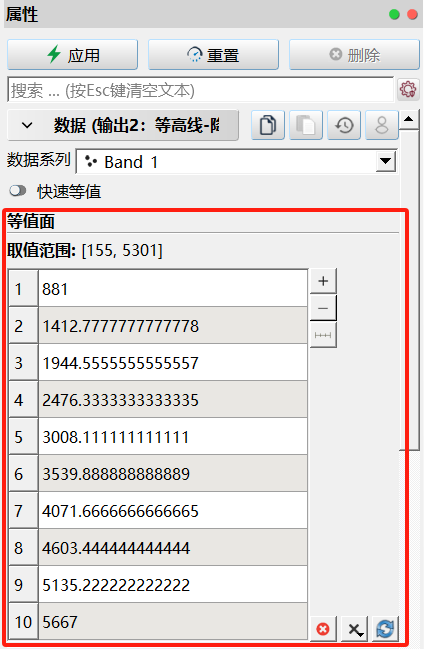This screenshot has height=649, width=424.
Task: Reset values using blue refresh icon
Action: pyautogui.click(x=385, y=629)
